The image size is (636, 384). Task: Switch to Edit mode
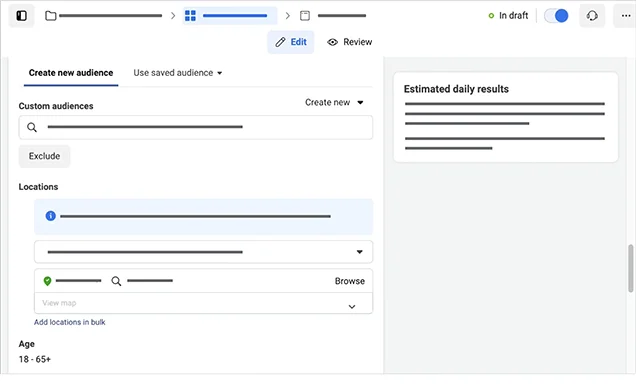pyautogui.click(x=291, y=42)
